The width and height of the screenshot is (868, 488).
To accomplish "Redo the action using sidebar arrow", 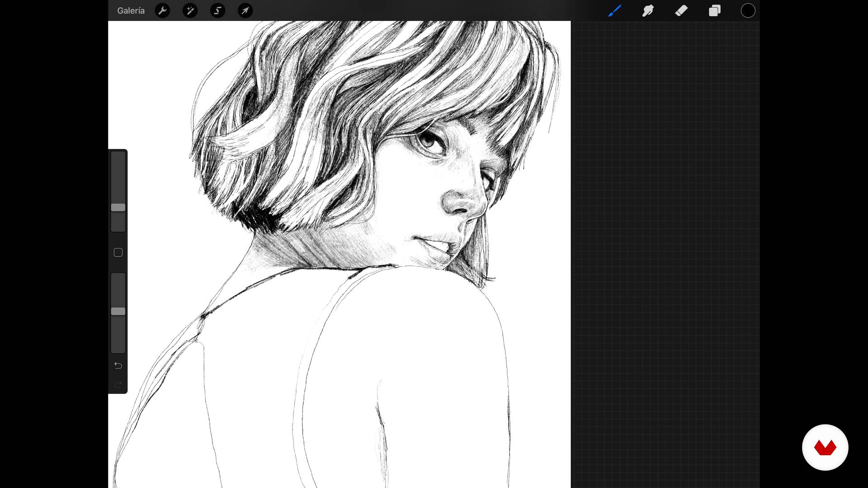I will [x=118, y=385].
